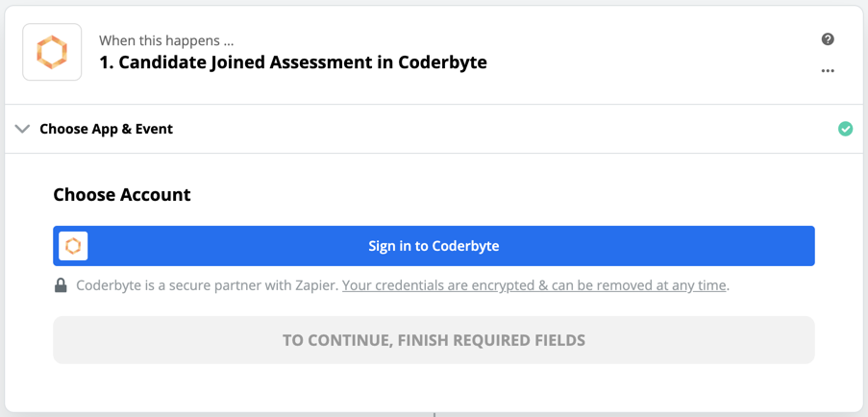Click the number 1 in the step title

tap(104, 63)
